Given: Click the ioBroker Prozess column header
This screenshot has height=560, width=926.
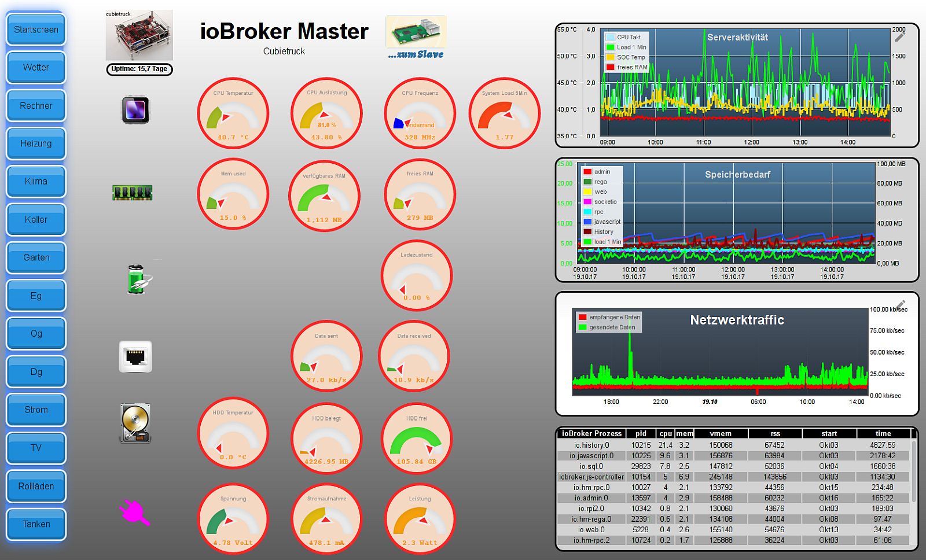Looking at the screenshot, I should (591, 433).
